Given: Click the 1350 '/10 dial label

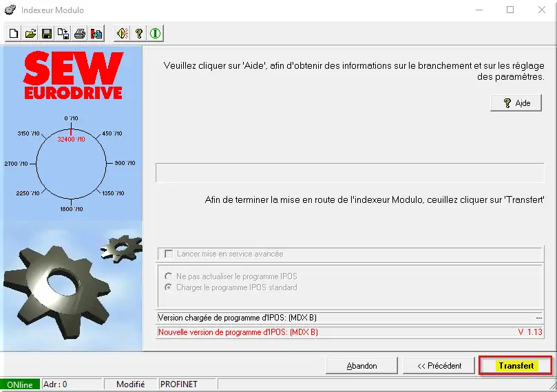Looking at the screenshot, I should (114, 193).
